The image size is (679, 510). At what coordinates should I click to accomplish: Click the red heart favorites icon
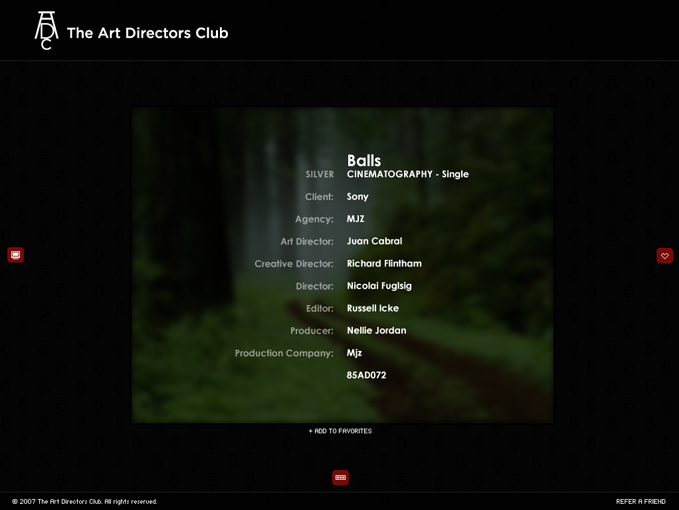point(665,255)
